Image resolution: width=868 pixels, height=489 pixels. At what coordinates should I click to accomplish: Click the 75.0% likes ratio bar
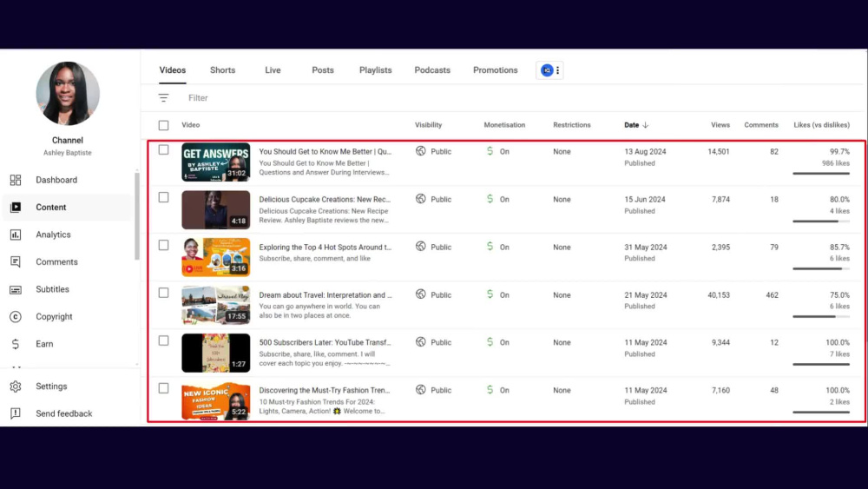[x=821, y=317]
